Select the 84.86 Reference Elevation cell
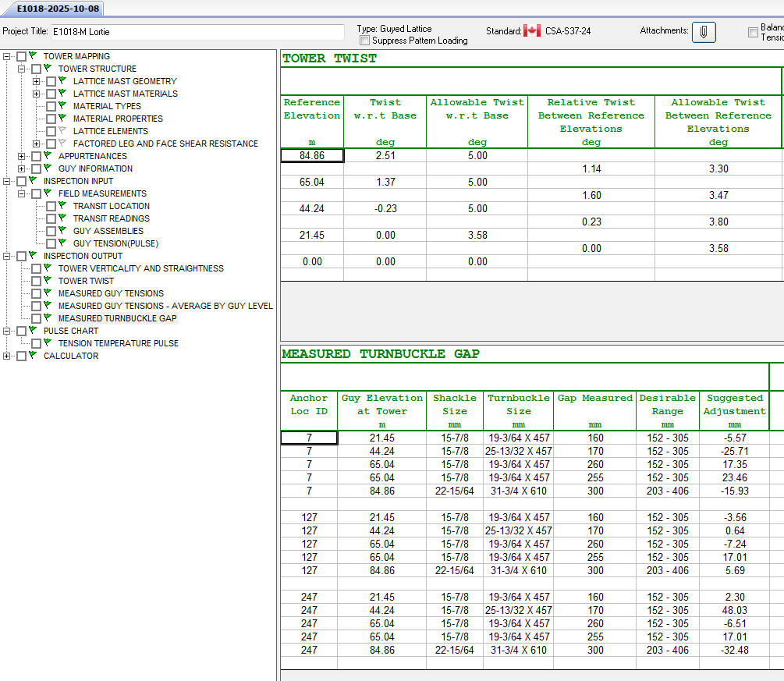Screen dimensions: 784x681 click(312, 155)
